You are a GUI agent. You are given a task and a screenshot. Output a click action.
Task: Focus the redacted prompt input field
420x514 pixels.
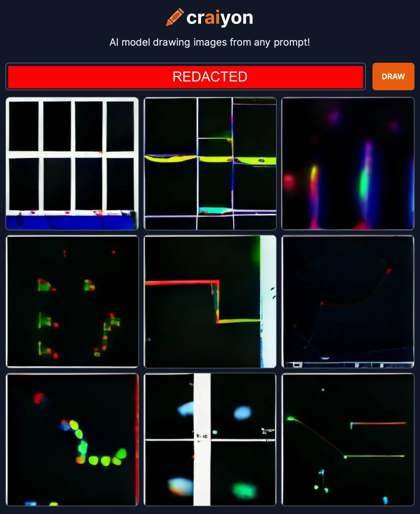[186, 77]
